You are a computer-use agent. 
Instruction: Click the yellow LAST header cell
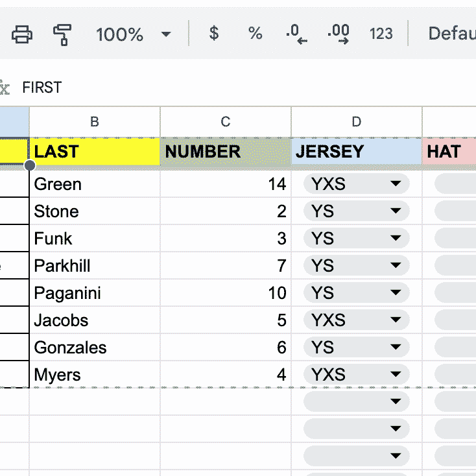(x=95, y=152)
